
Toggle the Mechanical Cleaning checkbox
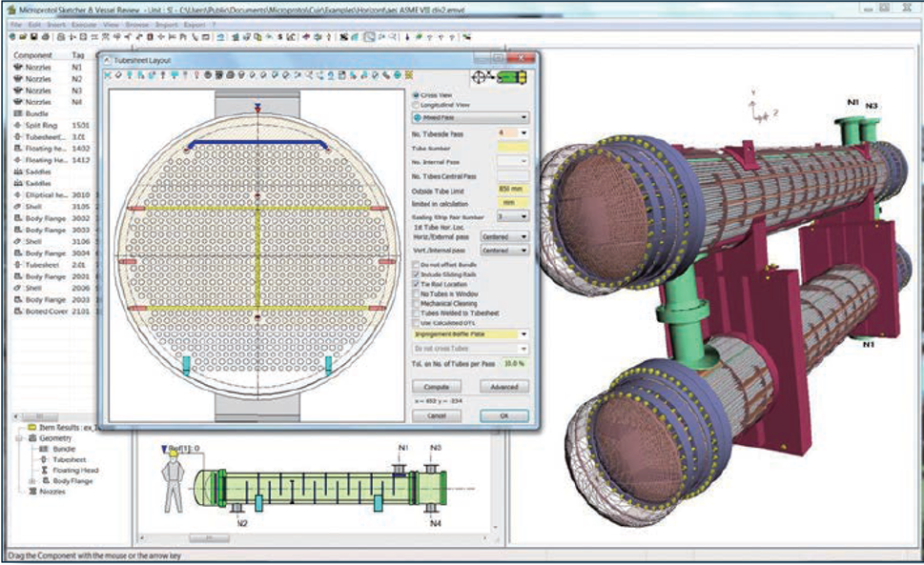(x=415, y=304)
